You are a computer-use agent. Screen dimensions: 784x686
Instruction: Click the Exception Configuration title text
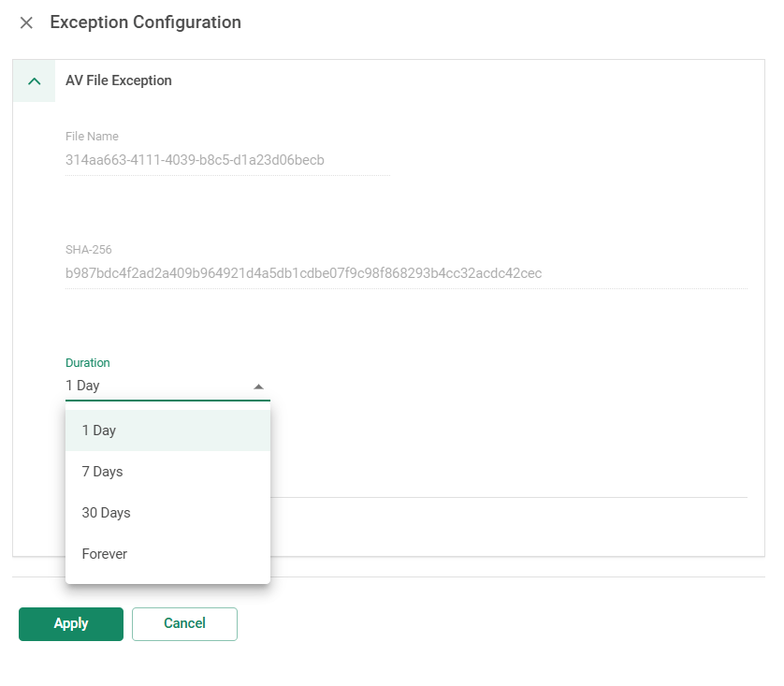(146, 22)
